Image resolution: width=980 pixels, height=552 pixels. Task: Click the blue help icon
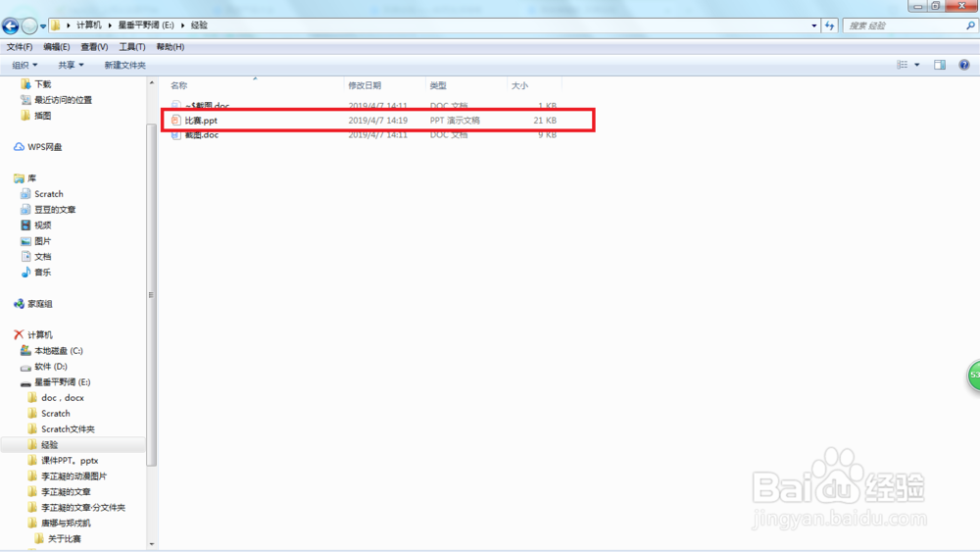pyautogui.click(x=964, y=65)
